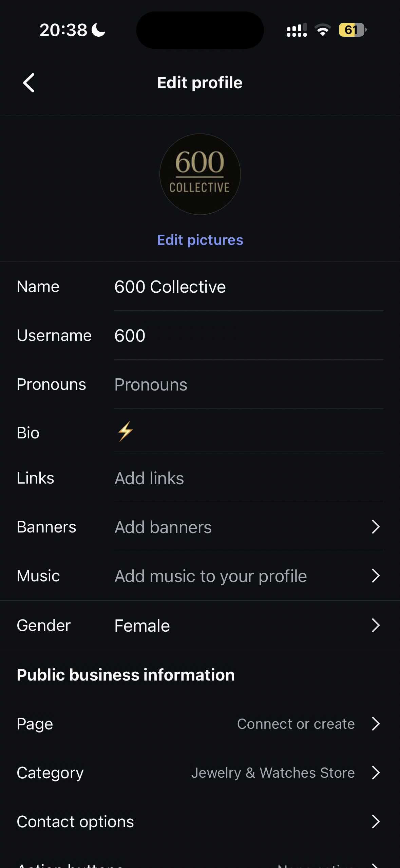Tap the Category row chevron icon
Viewport: 400px width, 868px height.
[375, 773]
